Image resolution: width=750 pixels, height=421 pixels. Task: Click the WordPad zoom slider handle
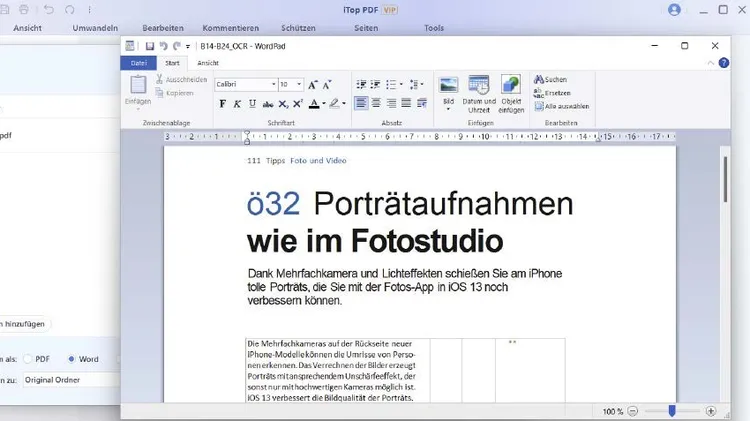pos(672,410)
